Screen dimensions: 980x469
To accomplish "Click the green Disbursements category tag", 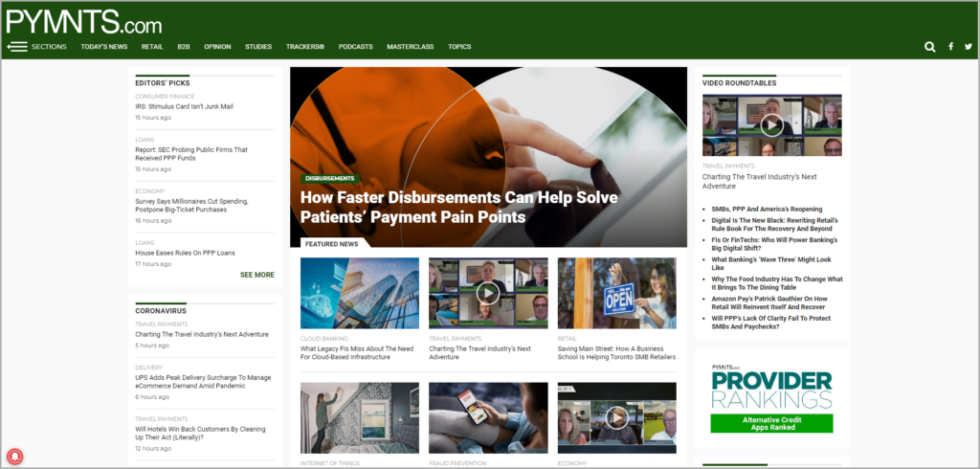I will [x=330, y=178].
